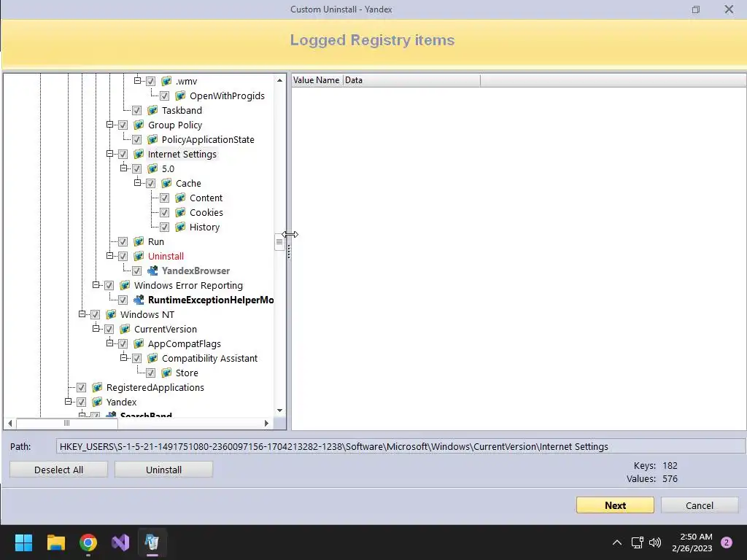This screenshot has height=560, width=747.
Task: Uncheck the Store checkbox
Action: tap(150, 373)
